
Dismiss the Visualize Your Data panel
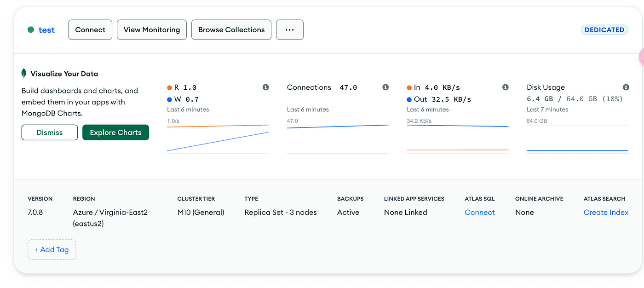49,132
